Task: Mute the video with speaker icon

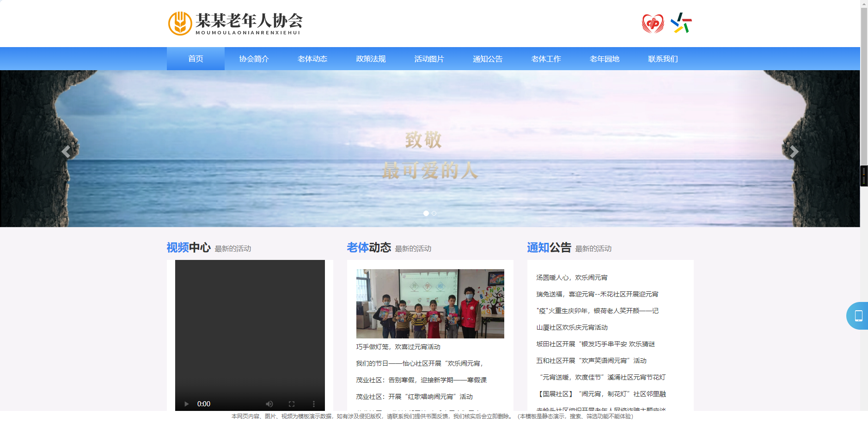Action: (x=269, y=404)
